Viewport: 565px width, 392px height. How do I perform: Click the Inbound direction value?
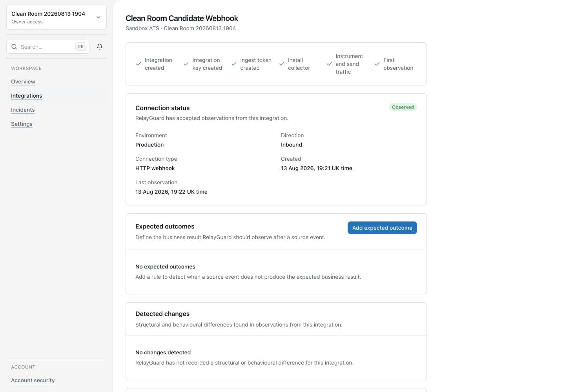[292, 145]
